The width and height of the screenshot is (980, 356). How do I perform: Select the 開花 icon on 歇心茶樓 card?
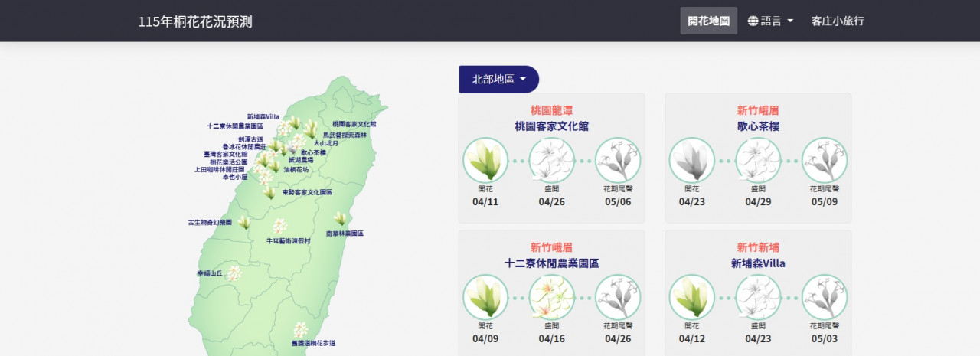(x=692, y=161)
